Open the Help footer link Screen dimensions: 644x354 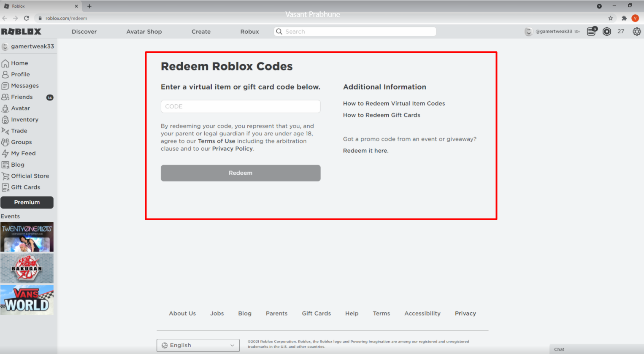point(352,313)
